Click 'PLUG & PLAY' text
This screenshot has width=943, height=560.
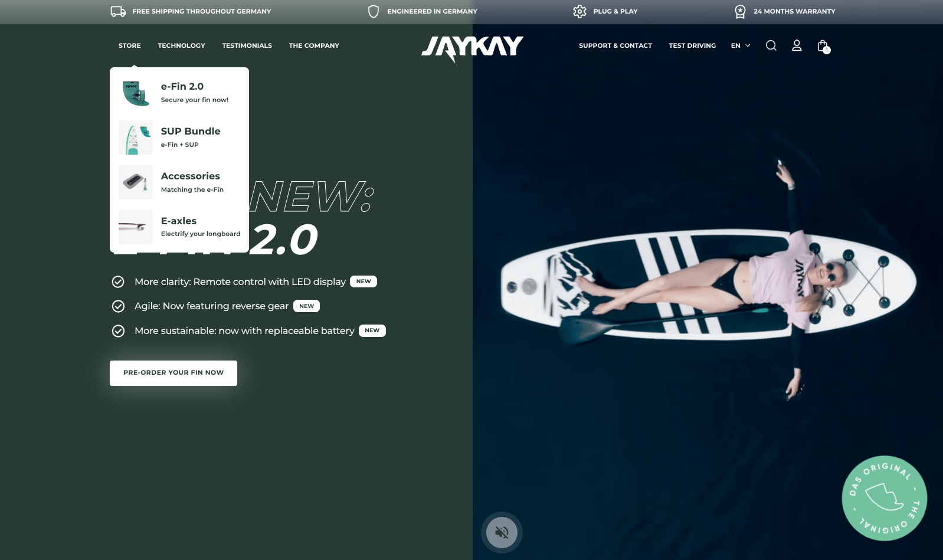coord(615,11)
